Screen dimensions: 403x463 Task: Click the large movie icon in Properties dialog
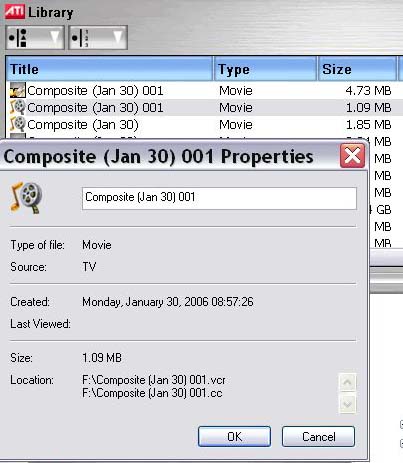[x=26, y=198]
